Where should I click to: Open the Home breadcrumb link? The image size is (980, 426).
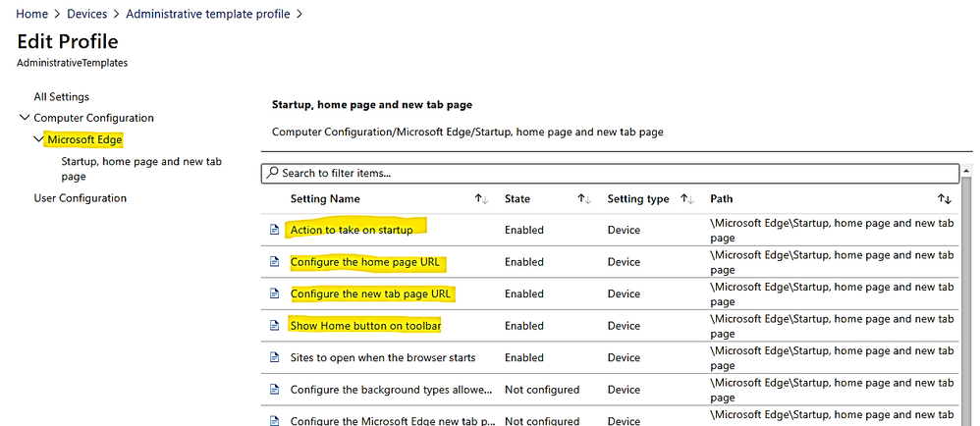[31, 14]
